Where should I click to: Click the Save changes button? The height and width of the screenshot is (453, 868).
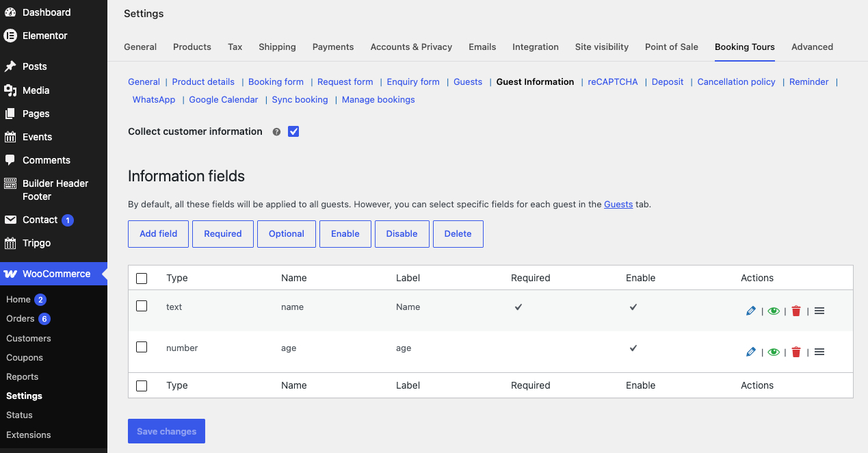point(166,432)
